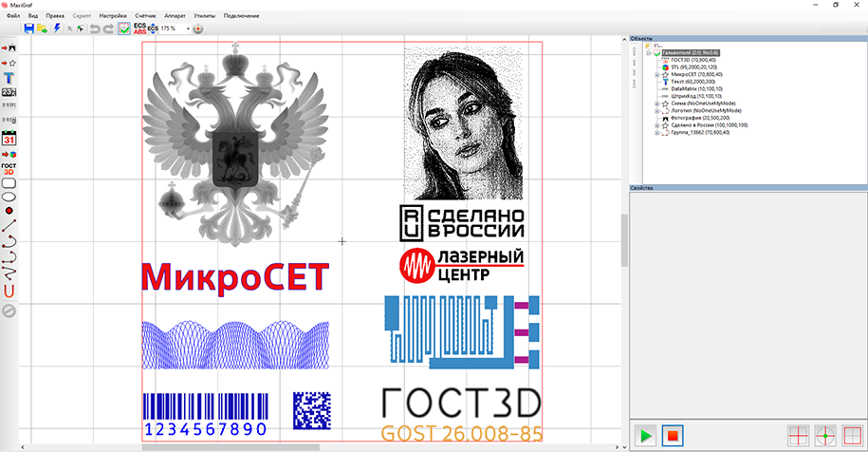Click the import vector star tool icon
This screenshot has width=868, height=452.
[9, 63]
